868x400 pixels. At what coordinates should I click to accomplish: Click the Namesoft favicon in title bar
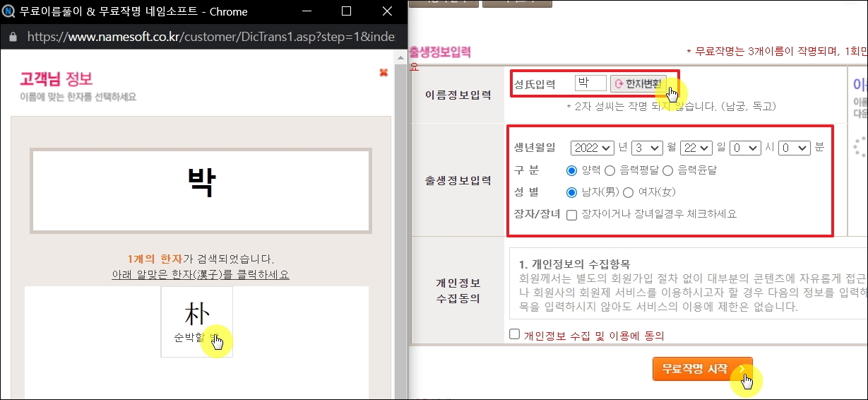coord(9,11)
